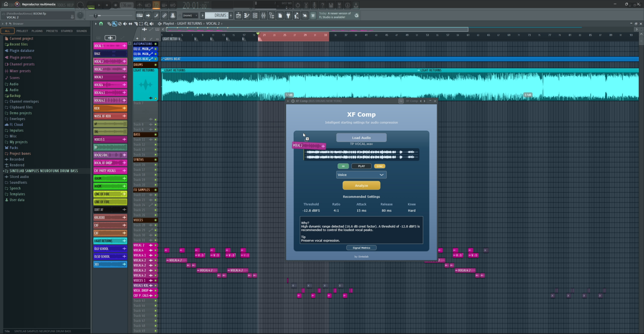Select the Draw pencil tool in Playlist
Screen dimensions: 644x334
[x=109, y=24]
